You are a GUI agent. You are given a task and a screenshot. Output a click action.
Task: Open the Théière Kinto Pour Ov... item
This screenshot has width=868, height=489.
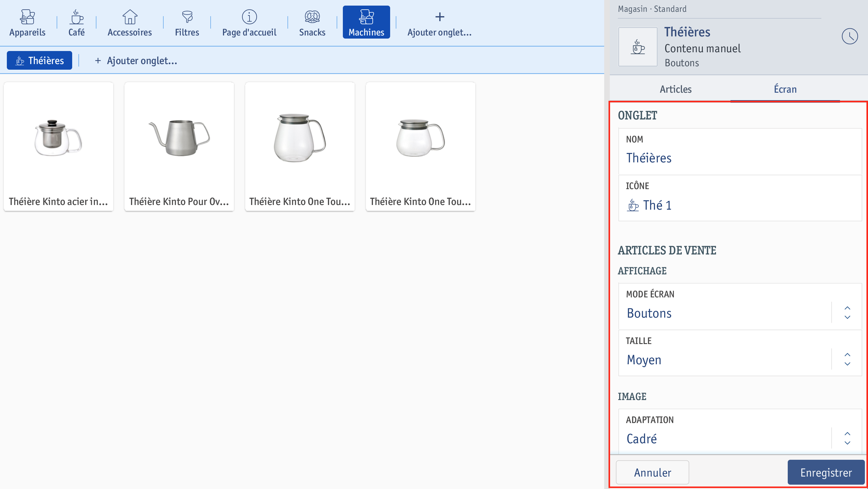coord(179,147)
